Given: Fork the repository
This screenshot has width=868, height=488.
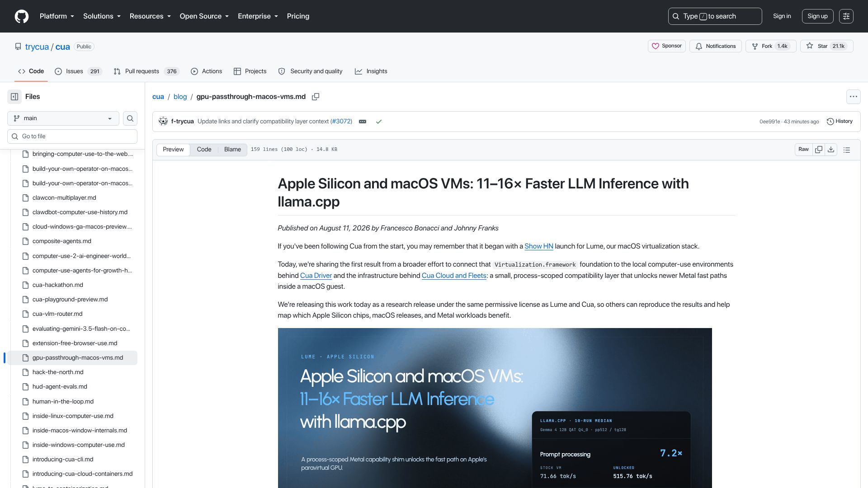Looking at the screenshot, I should point(771,46).
